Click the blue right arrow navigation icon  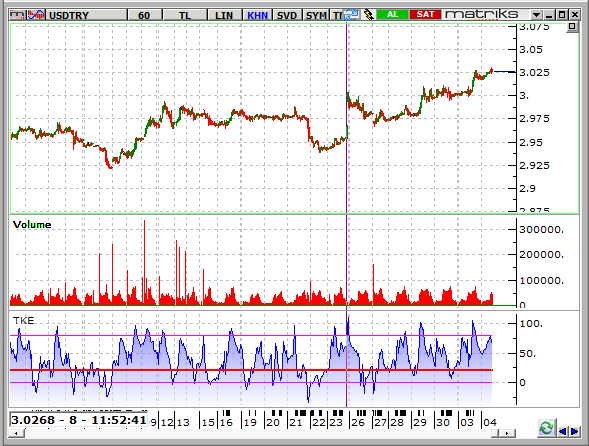574,431
